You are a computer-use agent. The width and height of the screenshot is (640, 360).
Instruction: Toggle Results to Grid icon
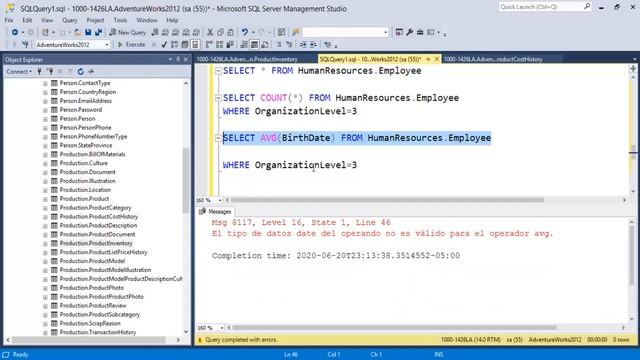click(x=254, y=44)
